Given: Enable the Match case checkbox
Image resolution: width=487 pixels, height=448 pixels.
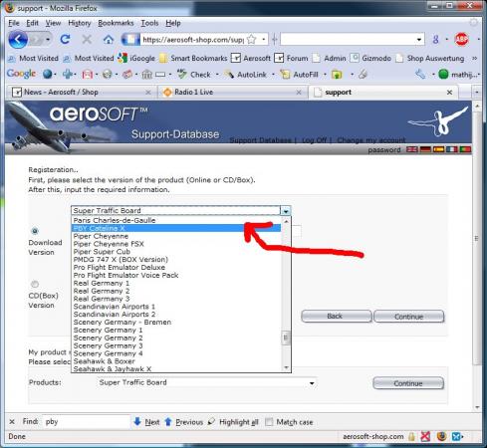Looking at the screenshot, I should click(x=269, y=422).
